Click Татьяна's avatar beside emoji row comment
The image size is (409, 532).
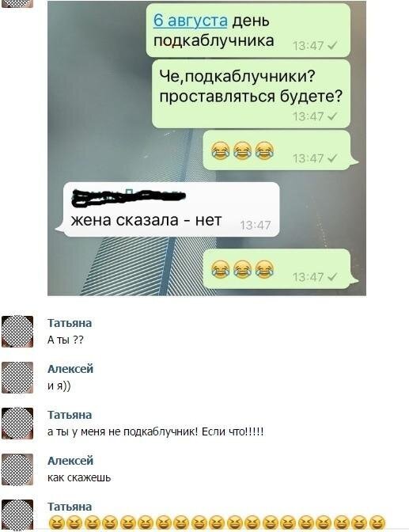(17, 515)
